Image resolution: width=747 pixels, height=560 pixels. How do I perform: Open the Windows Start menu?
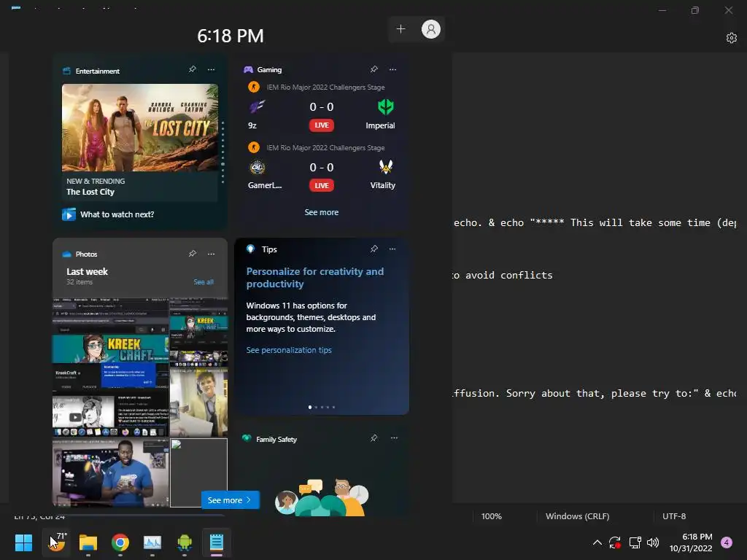(x=23, y=542)
